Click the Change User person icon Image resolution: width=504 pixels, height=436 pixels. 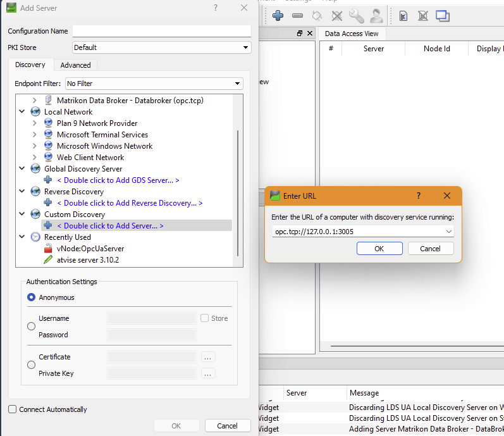click(x=376, y=15)
